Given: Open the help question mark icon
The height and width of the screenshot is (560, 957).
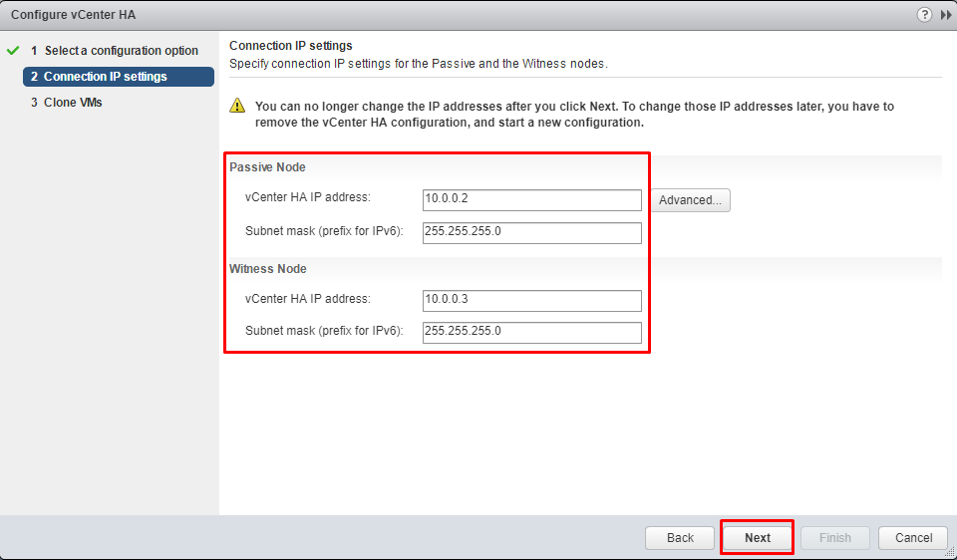Looking at the screenshot, I should pyautogui.click(x=924, y=15).
